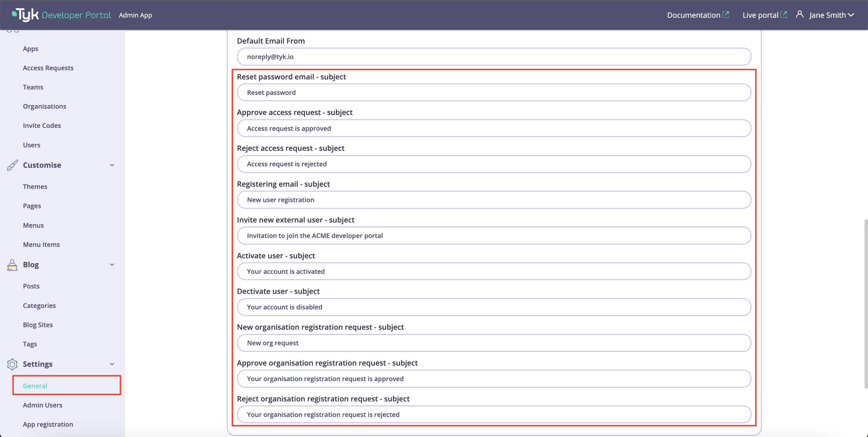Collapse the Settings section chevron
The width and height of the screenshot is (868, 437).
[112, 364]
